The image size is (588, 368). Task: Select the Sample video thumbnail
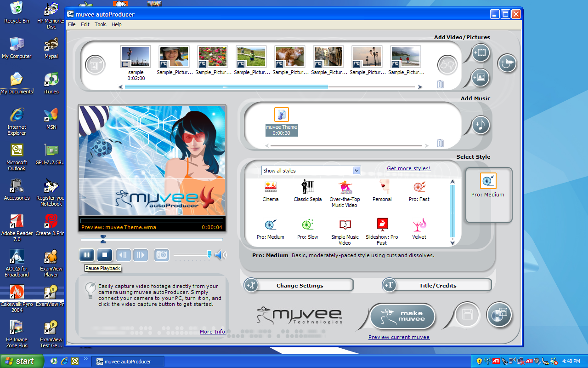tap(136, 57)
